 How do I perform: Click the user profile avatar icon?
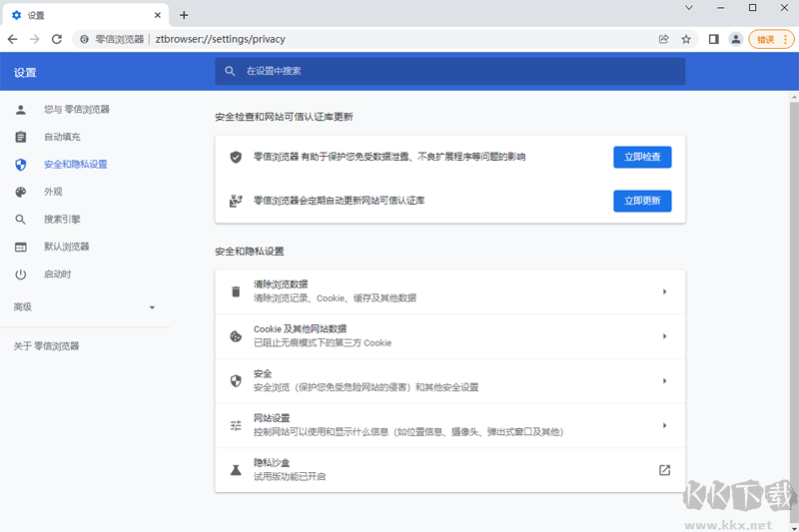pos(736,39)
